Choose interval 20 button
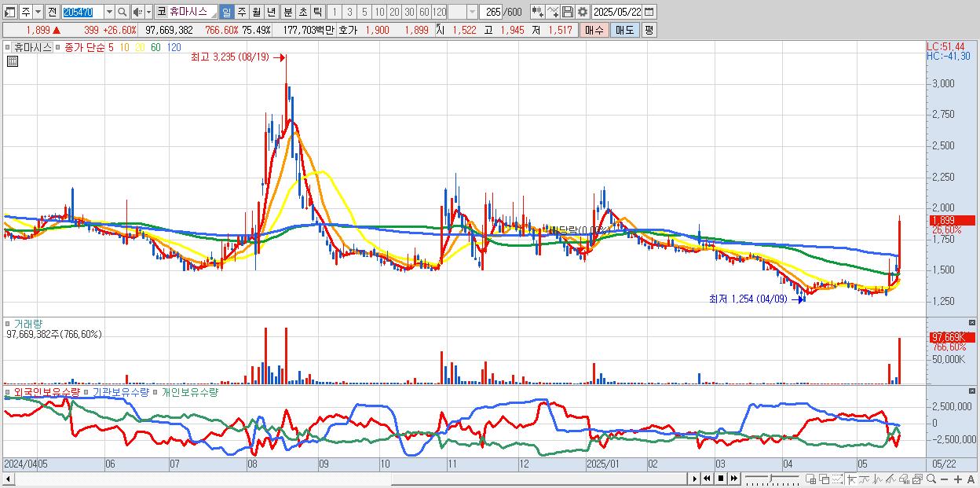Viewport: 980px width, 488px height. pos(394,12)
